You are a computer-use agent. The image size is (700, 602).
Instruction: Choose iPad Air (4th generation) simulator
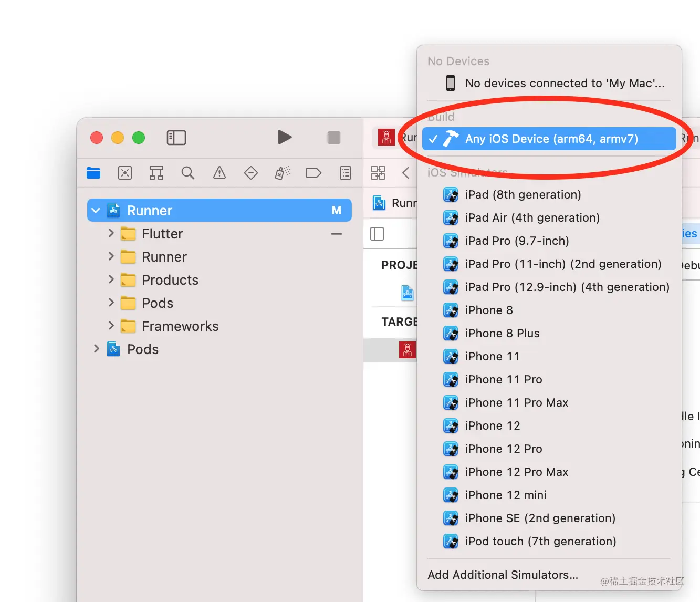[x=549, y=217]
